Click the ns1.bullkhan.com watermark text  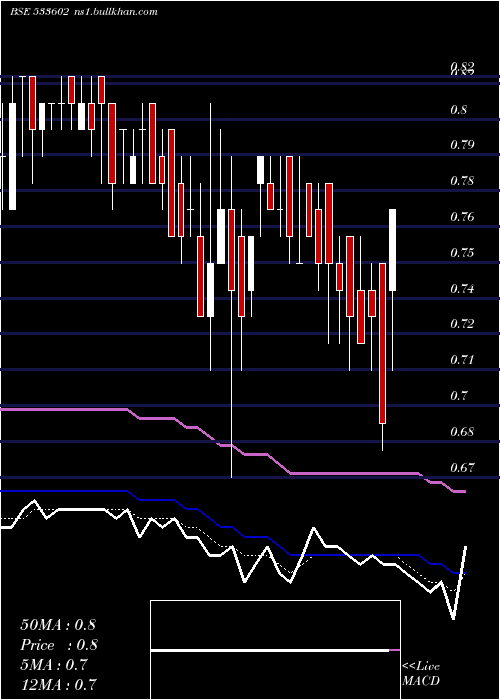click(x=115, y=12)
